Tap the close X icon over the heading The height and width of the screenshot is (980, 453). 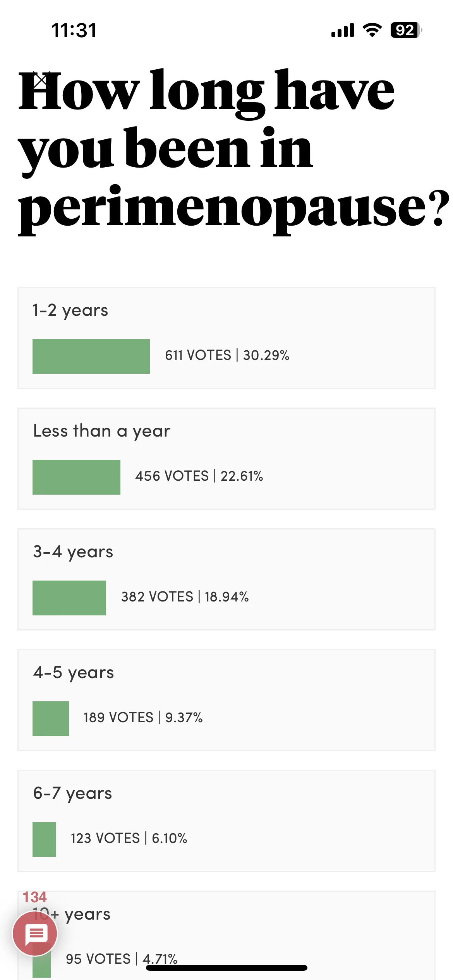pyautogui.click(x=40, y=81)
